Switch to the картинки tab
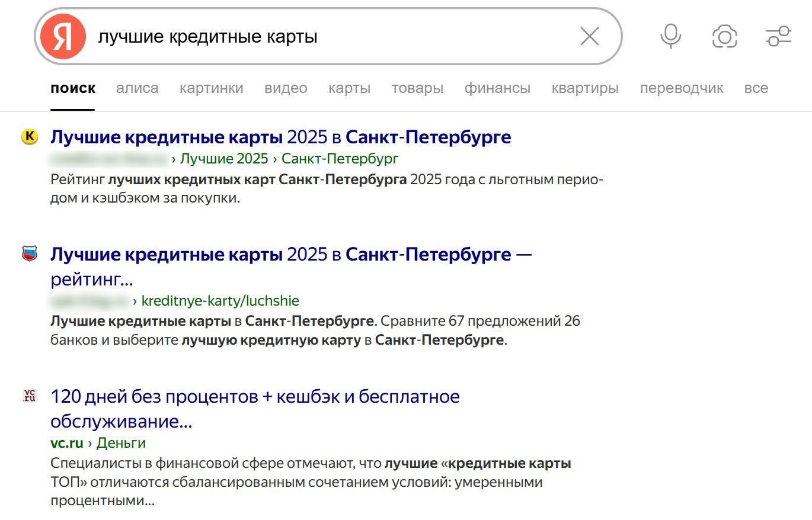Viewport: 812px width, 520px height. [x=212, y=88]
